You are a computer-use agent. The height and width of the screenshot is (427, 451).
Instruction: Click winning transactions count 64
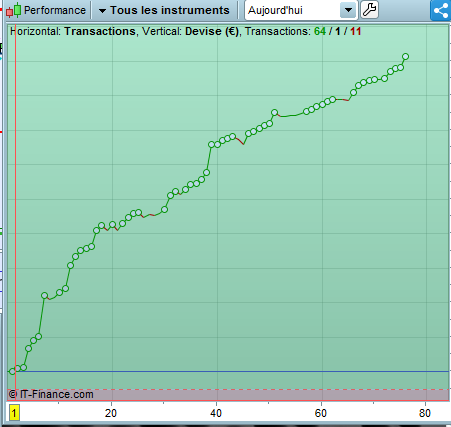[x=320, y=31]
